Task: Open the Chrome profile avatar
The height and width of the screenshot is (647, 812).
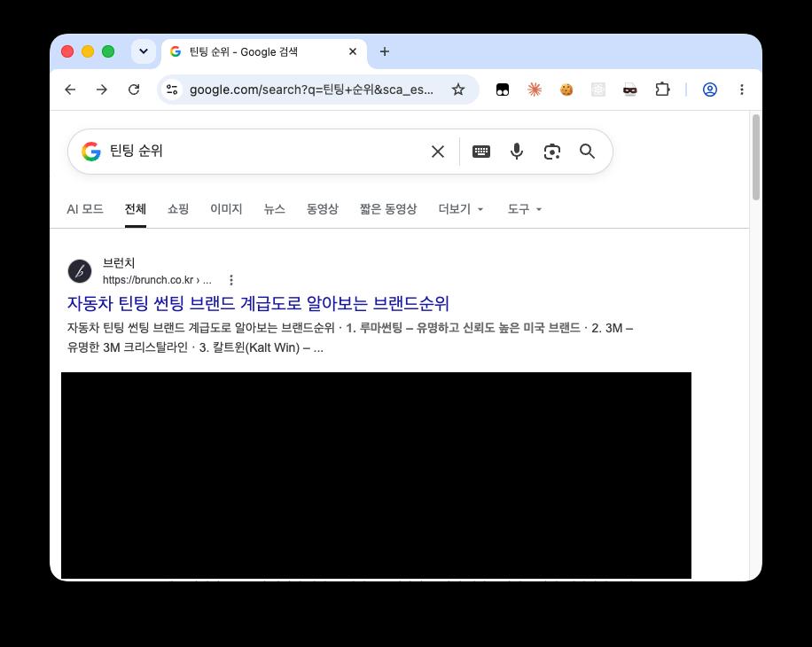Action: [x=709, y=90]
